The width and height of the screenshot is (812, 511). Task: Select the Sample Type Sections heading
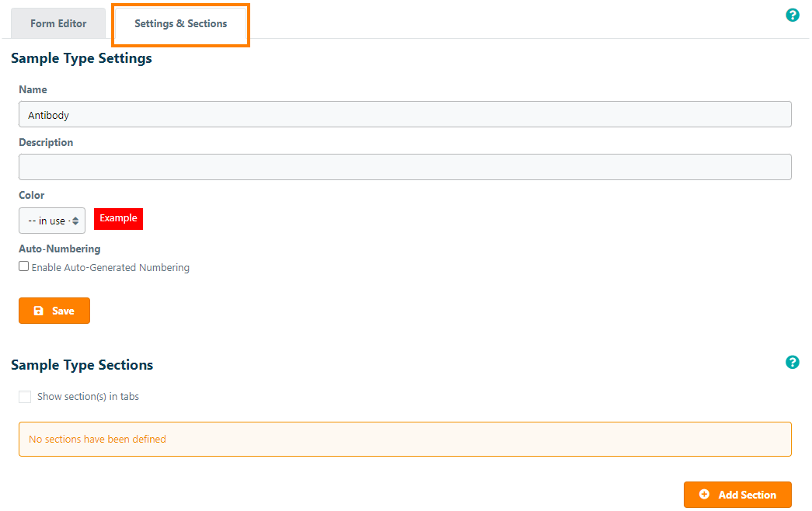[82, 365]
